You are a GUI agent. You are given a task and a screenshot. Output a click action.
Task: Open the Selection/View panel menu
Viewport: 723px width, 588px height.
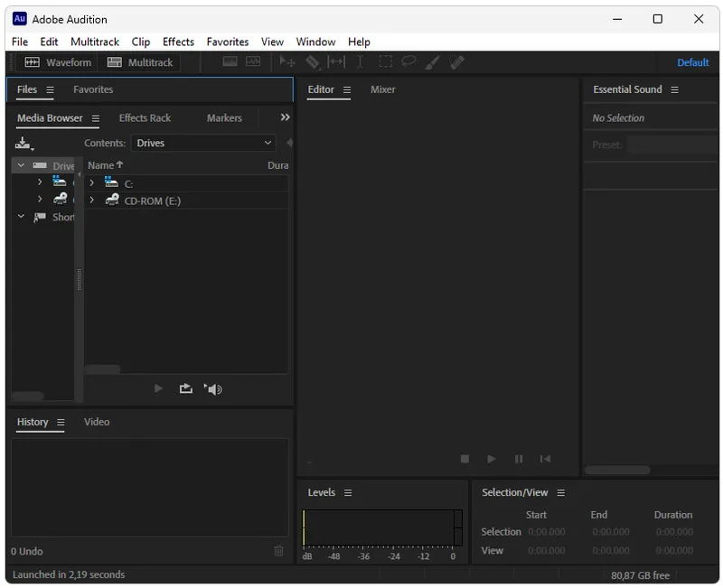click(x=560, y=493)
